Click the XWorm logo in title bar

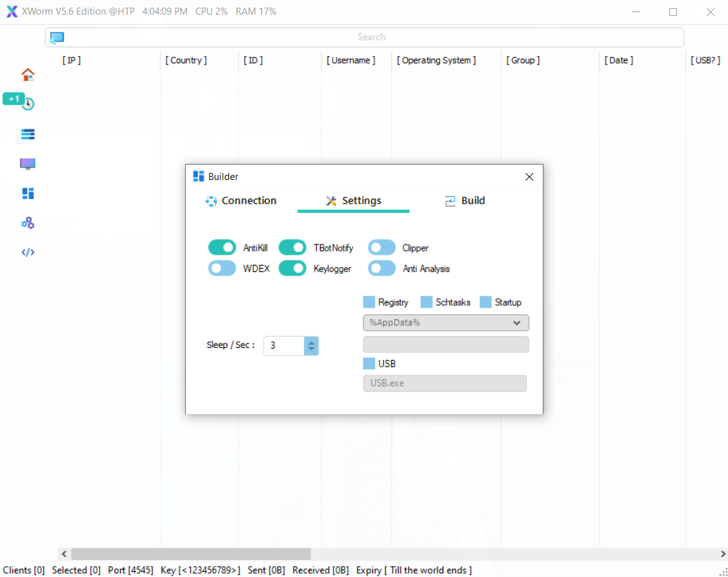pyautogui.click(x=12, y=11)
